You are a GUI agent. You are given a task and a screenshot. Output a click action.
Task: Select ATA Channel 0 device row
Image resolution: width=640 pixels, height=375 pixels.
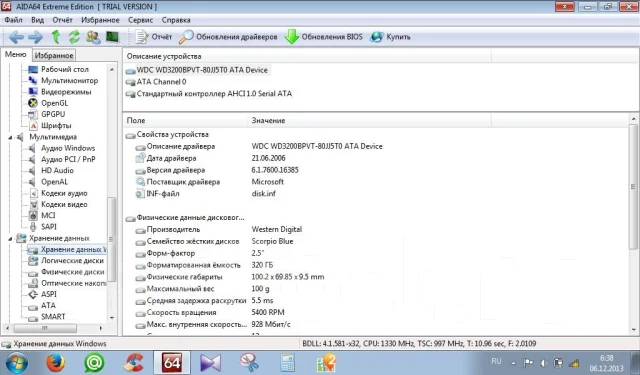click(x=161, y=82)
